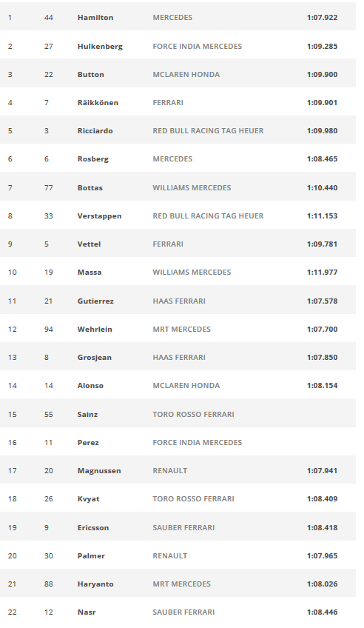364x628 pixels.
Task: Select car number 77 for Bottas
Action: 48,188
